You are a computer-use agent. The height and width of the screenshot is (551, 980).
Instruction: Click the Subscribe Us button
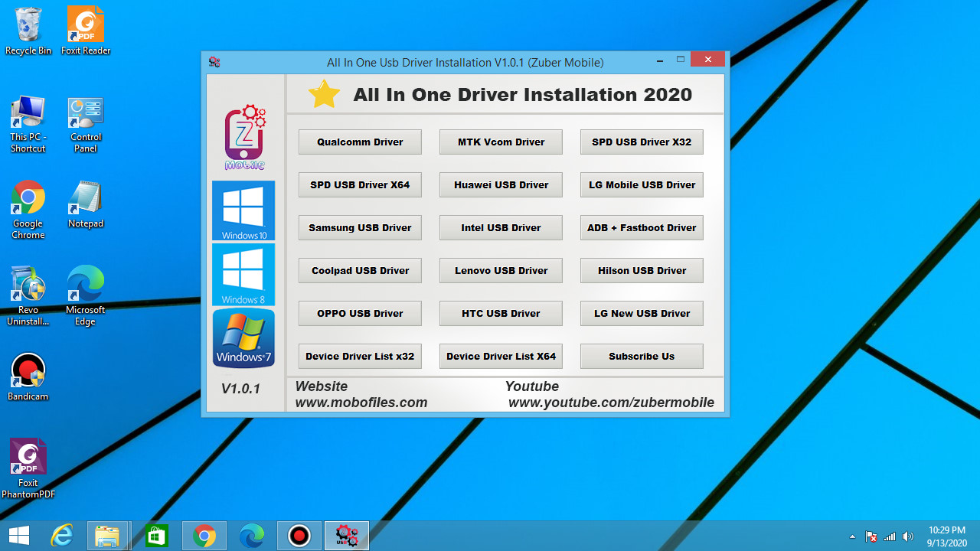[x=642, y=356]
